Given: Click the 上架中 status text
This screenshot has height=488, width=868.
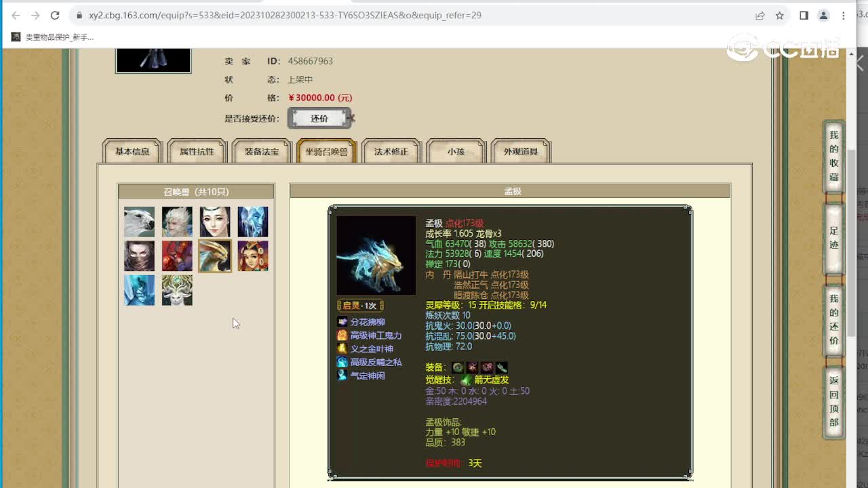Looking at the screenshot, I should click(x=300, y=79).
